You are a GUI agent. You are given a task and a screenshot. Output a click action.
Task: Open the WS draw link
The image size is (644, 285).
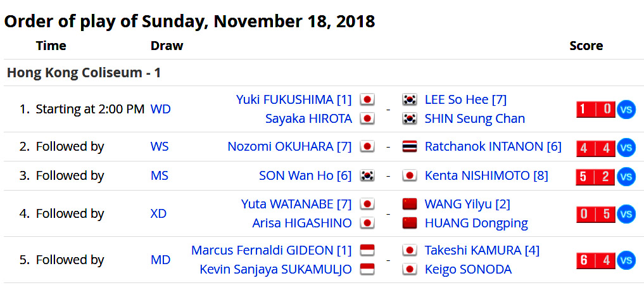point(160,146)
